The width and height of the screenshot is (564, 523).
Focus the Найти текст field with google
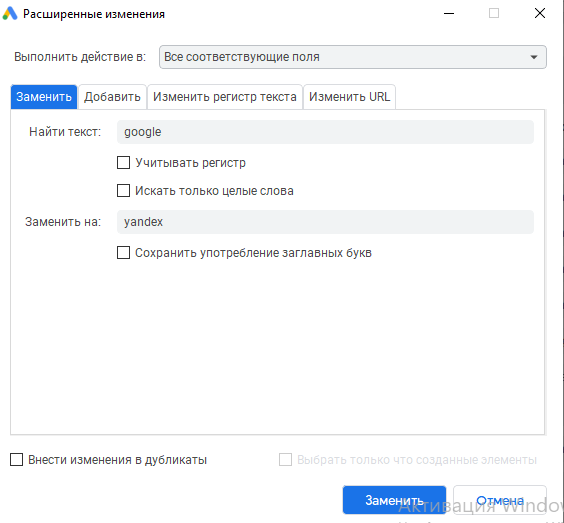(325, 132)
